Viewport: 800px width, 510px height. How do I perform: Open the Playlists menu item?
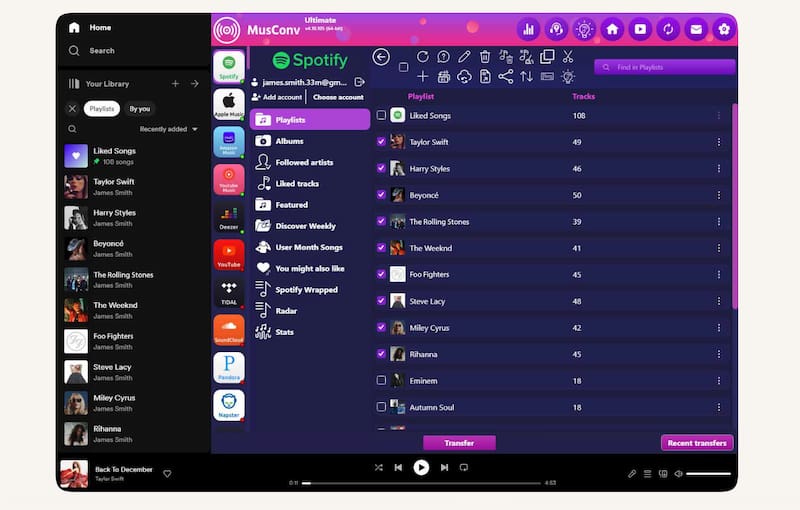(x=310, y=120)
